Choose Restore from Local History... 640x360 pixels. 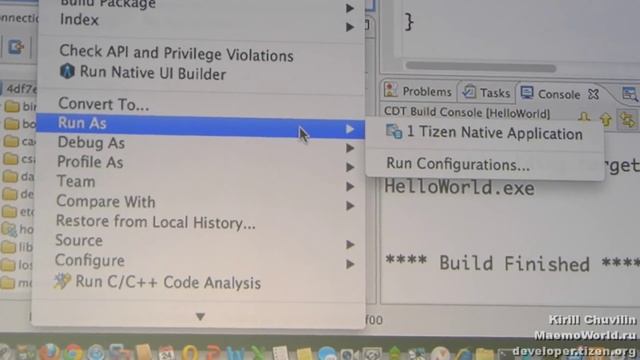(x=156, y=222)
